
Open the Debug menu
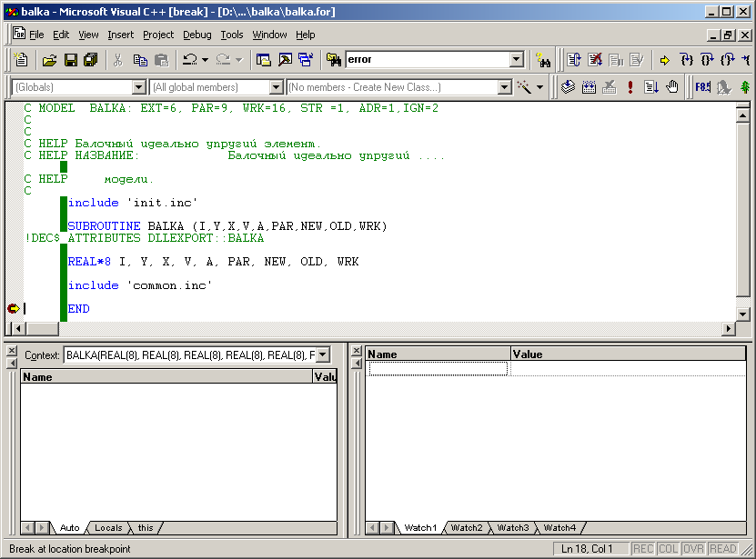[x=197, y=35]
